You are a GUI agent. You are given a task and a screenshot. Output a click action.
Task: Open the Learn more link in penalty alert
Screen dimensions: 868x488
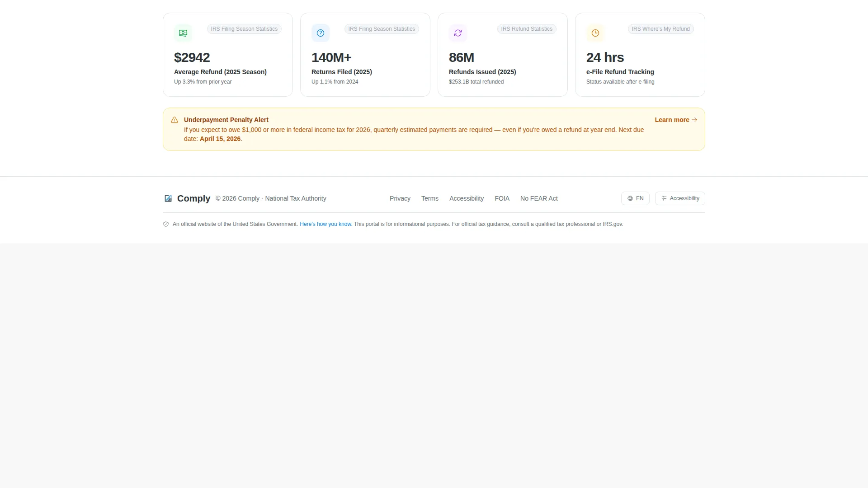click(x=676, y=120)
